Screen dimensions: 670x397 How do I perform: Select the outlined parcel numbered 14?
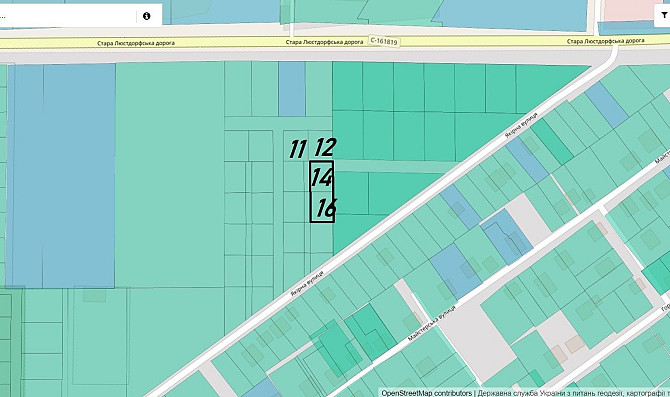[x=321, y=176]
